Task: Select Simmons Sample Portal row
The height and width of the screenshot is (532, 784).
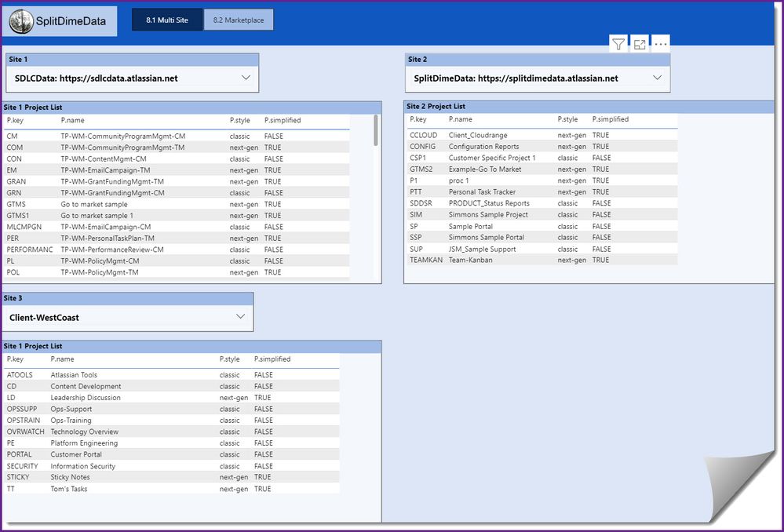Action: tap(542, 238)
